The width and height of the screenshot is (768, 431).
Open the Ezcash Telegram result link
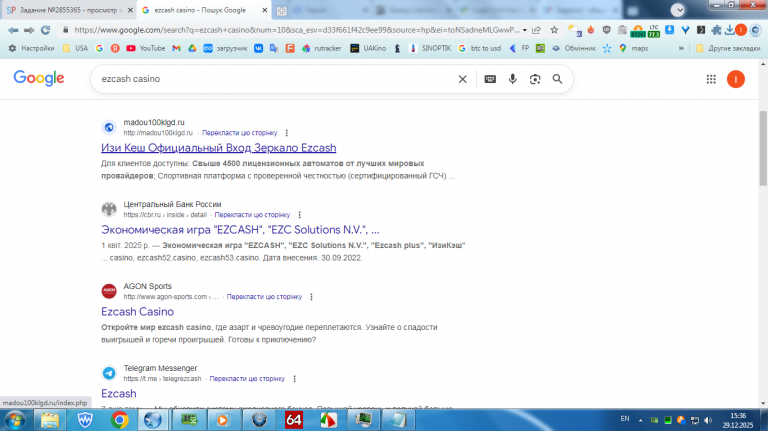(x=119, y=393)
